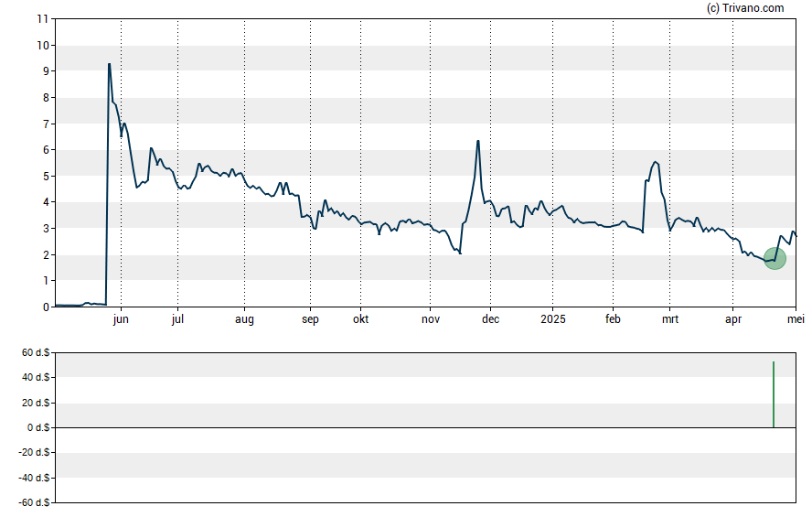Click the '40 d.$' volume axis label
This screenshot has width=812, height=517.
36,378
